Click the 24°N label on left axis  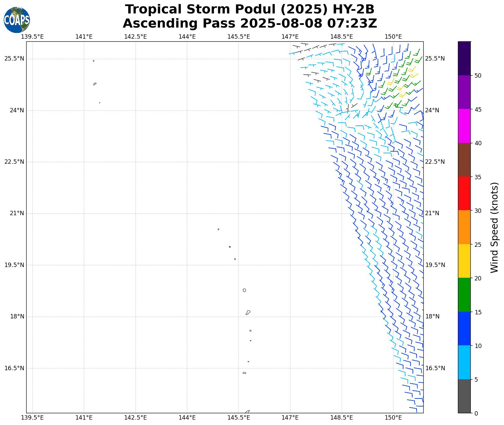(x=14, y=110)
